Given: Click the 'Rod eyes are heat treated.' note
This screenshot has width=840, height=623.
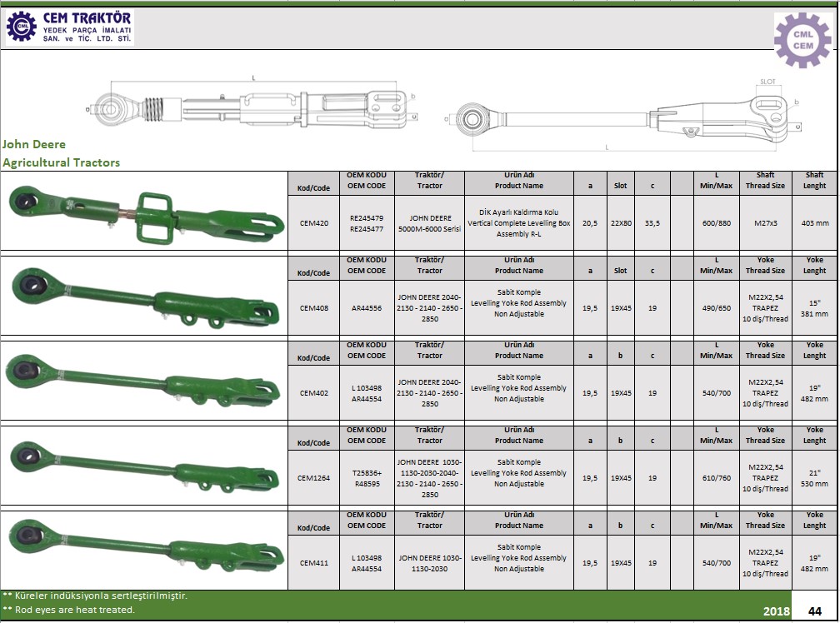Looking at the screenshot, I should point(69,610).
